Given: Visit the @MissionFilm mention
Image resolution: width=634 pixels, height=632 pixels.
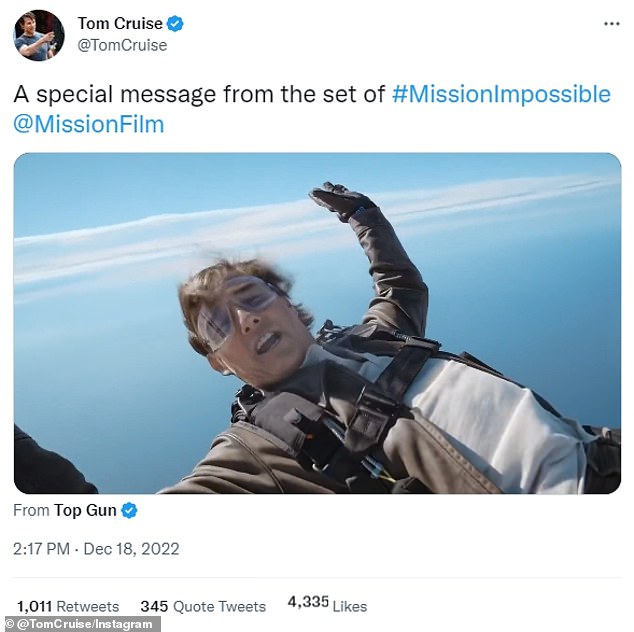Looking at the screenshot, I should coord(89,124).
